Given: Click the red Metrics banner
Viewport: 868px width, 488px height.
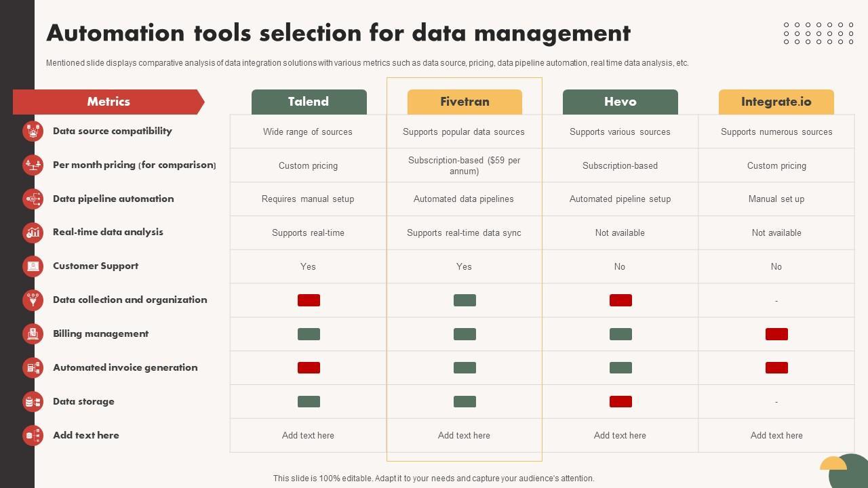Looking at the screenshot, I should (x=108, y=102).
